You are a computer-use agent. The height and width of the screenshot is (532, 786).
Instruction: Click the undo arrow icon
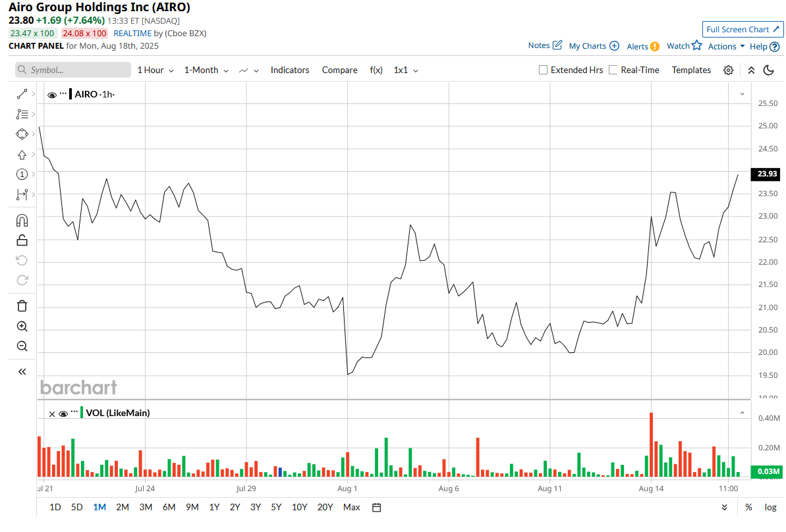click(x=22, y=261)
